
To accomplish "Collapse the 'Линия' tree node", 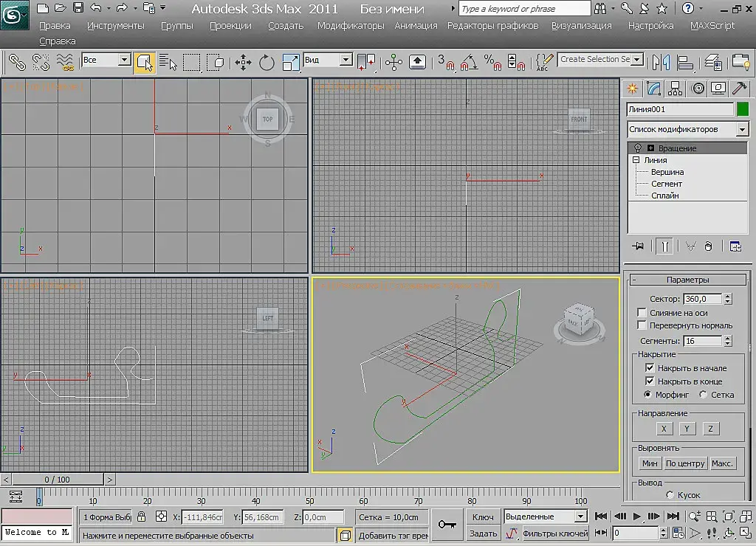I will tap(636, 160).
